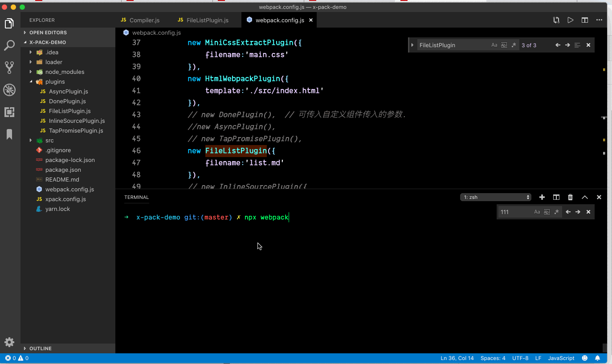Toggle Match Case in editor find widget
Screen dimensions: 612x364
(494, 45)
